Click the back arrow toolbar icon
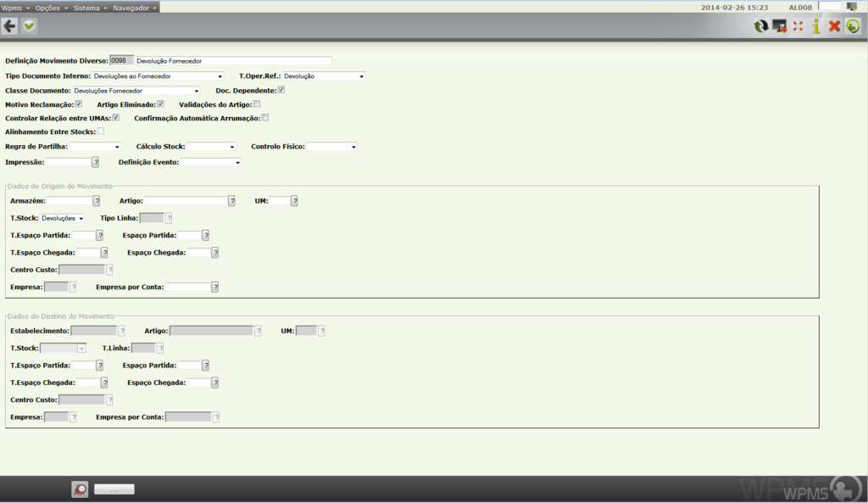868x503 pixels. pyautogui.click(x=9, y=26)
